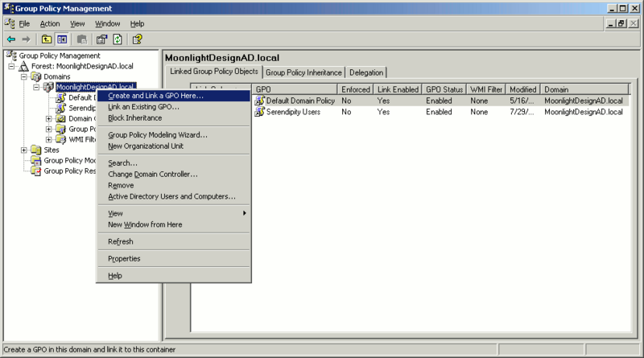Select Group Policy Management root label
644x358 pixels.
[60, 56]
